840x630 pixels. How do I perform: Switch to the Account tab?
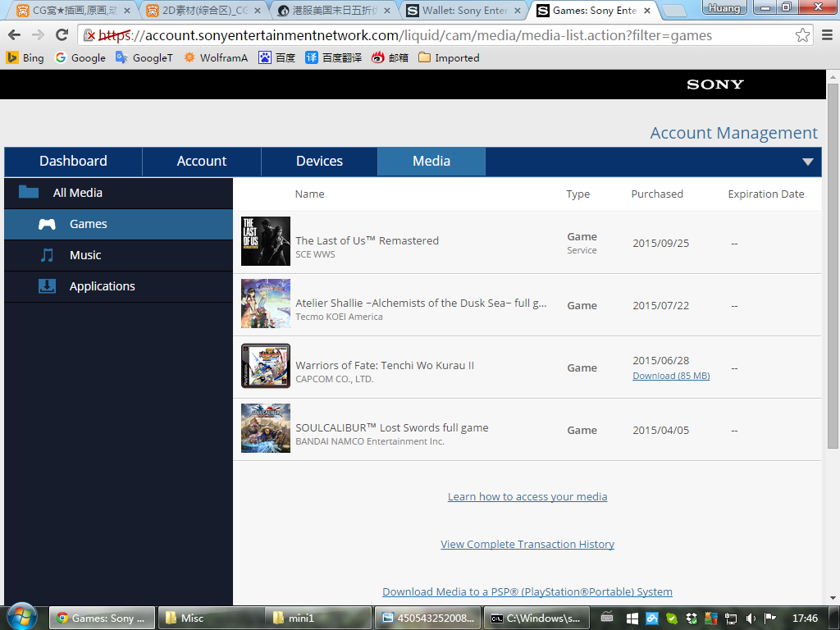pos(202,162)
